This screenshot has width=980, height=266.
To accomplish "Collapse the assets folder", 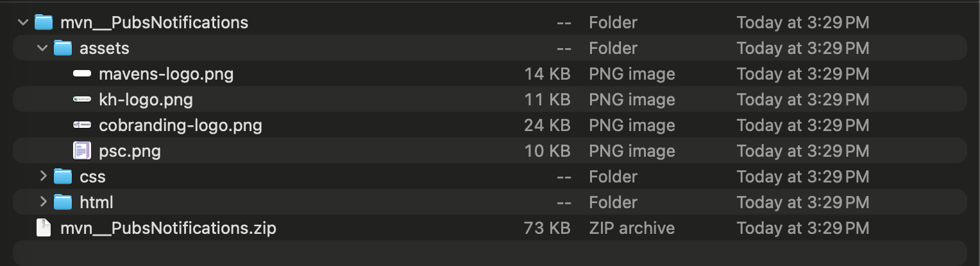I will tap(42, 48).
